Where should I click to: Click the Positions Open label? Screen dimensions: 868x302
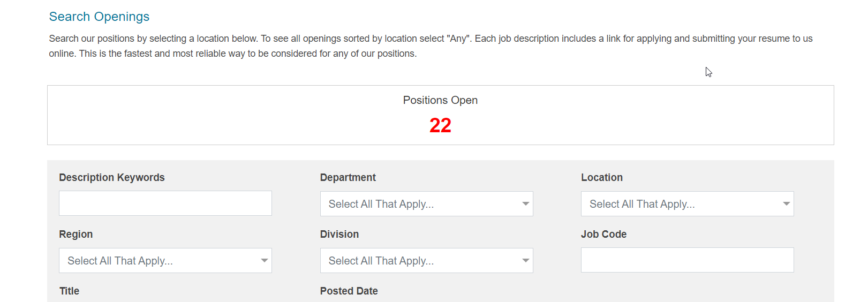coord(440,100)
